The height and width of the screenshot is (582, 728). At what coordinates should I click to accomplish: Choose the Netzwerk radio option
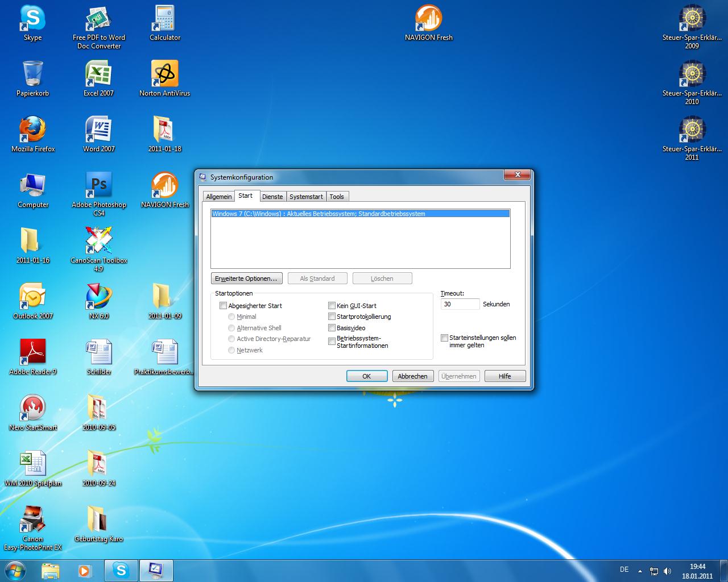[x=231, y=350]
